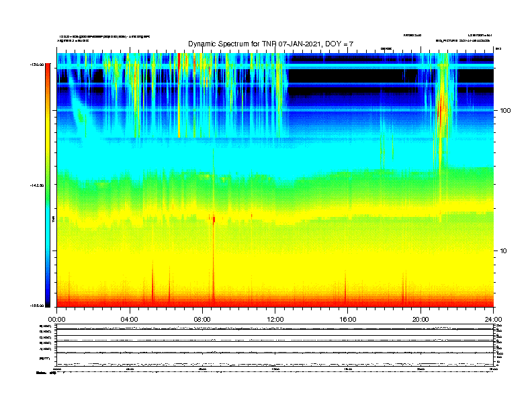Click the '10' frequency axis label
Screen dimensions: 532x411
(504, 251)
